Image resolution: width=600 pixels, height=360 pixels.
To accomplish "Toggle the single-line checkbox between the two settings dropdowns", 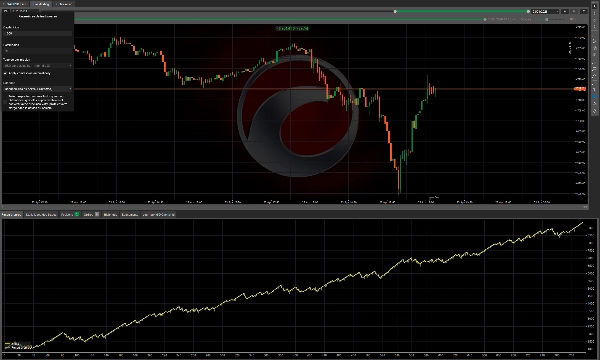I will tap(5, 73).
